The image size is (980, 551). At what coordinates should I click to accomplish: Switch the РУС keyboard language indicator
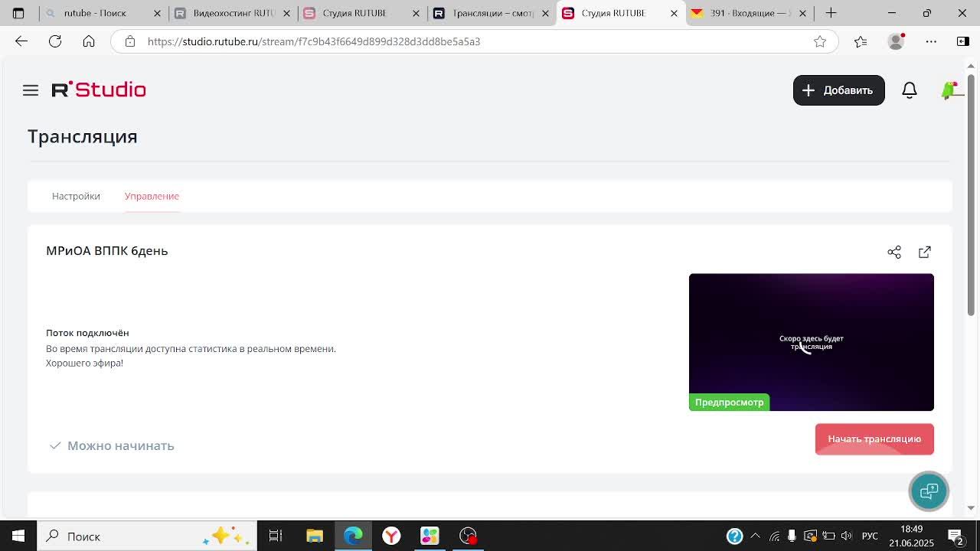pos(870,536)
